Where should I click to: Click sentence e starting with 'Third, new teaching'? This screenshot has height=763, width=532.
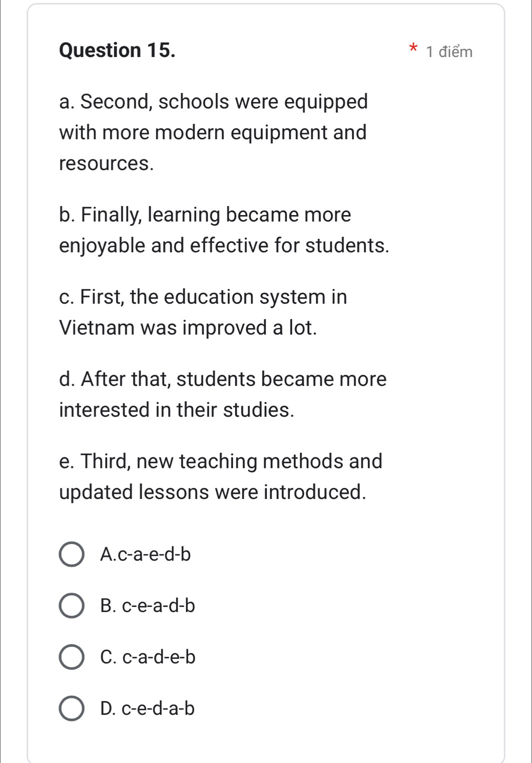point(220,476)
